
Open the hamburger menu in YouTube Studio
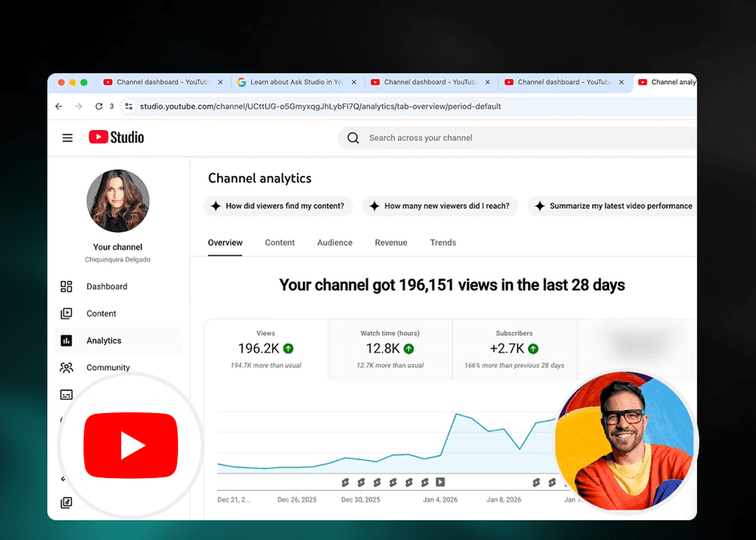coord(68,138)
